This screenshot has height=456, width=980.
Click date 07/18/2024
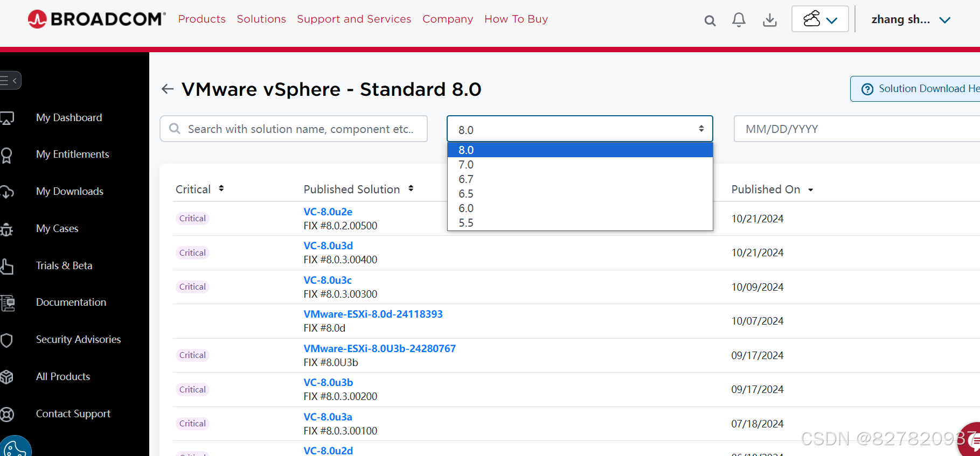click(x=757, y=424)
